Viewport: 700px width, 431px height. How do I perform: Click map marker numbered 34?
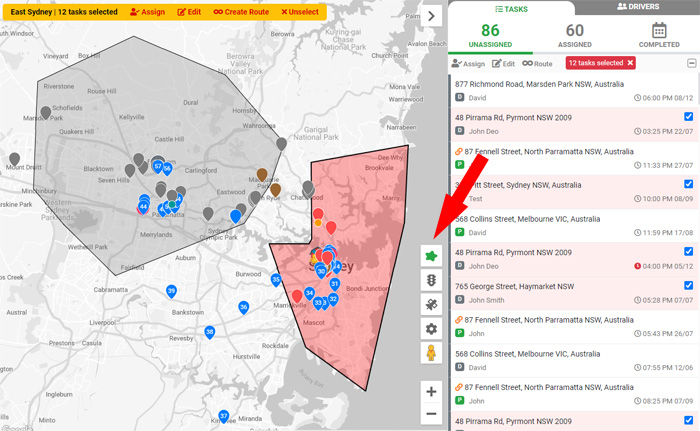(309, 294)
